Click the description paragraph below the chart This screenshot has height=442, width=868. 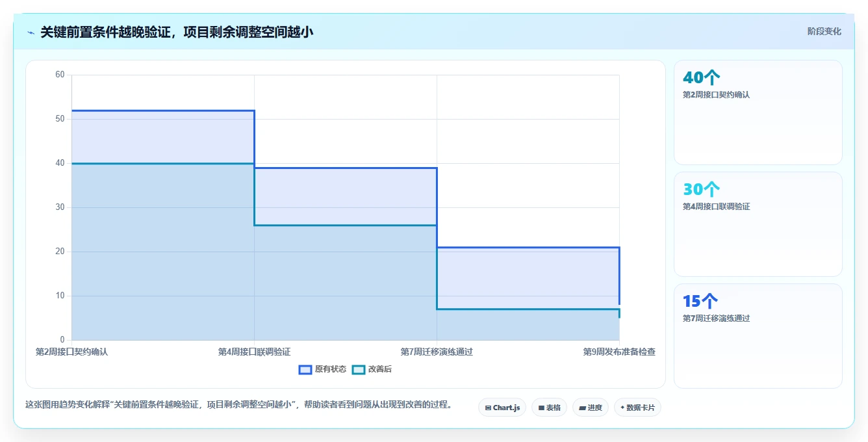click(x=239, y=404)
